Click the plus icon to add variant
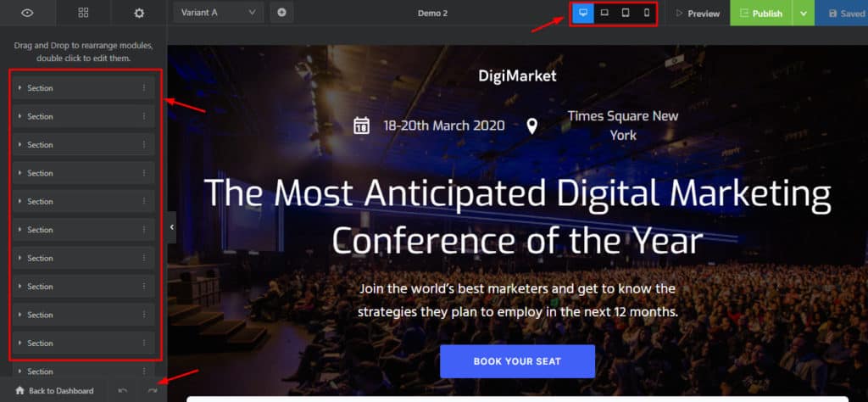The height and width of the screenshot is (402, 868). tap(281, 12)
